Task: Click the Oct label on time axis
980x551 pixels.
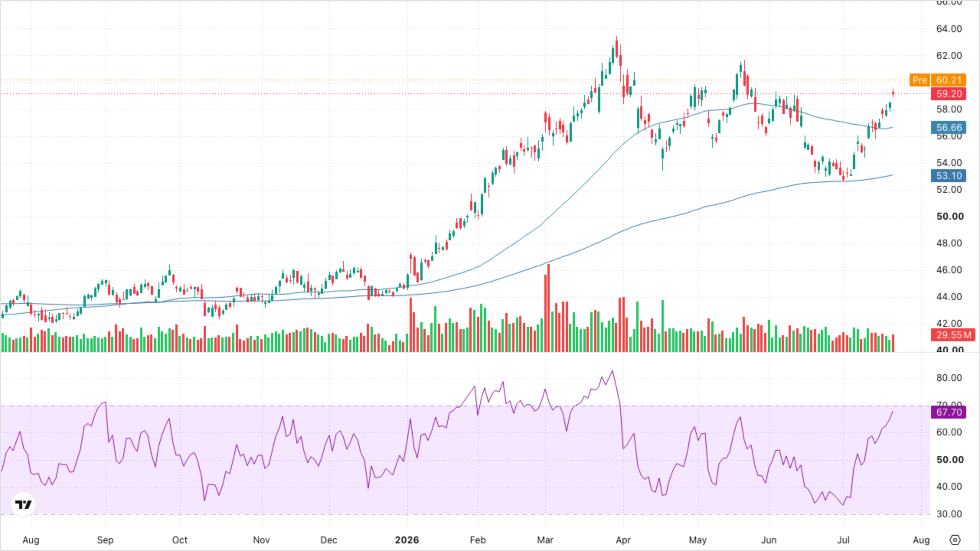Action: pos(180,540)
